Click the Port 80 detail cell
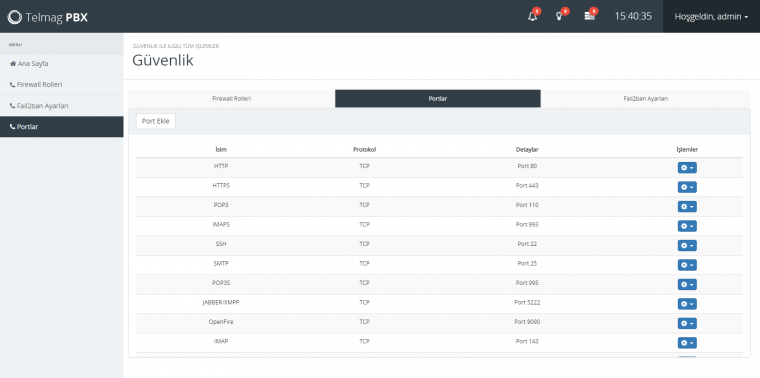This screenshot has height=378, width=760. 527,166
